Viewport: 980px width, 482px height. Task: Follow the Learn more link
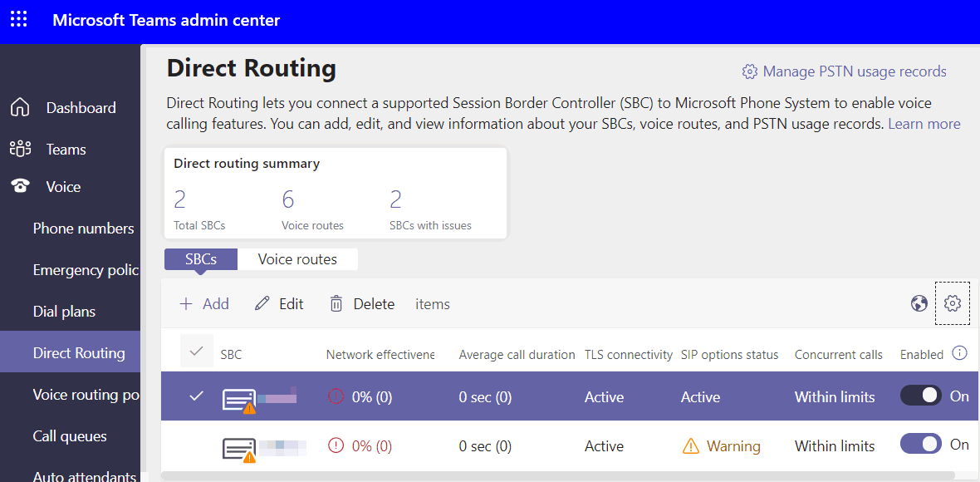point(924,124)
